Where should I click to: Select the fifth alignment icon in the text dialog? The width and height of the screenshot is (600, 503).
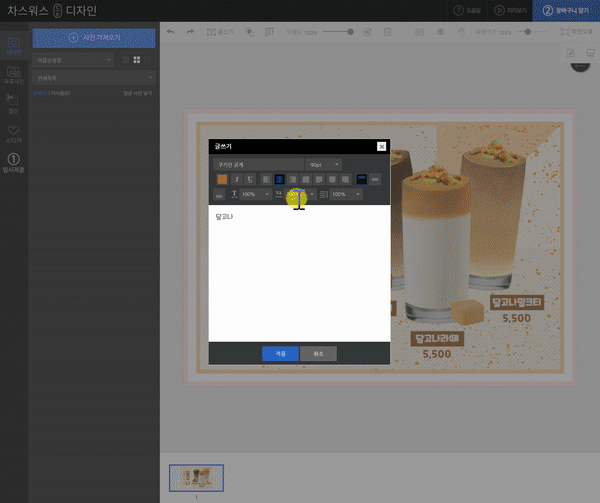pyautogui.click(x=319, y=179)
